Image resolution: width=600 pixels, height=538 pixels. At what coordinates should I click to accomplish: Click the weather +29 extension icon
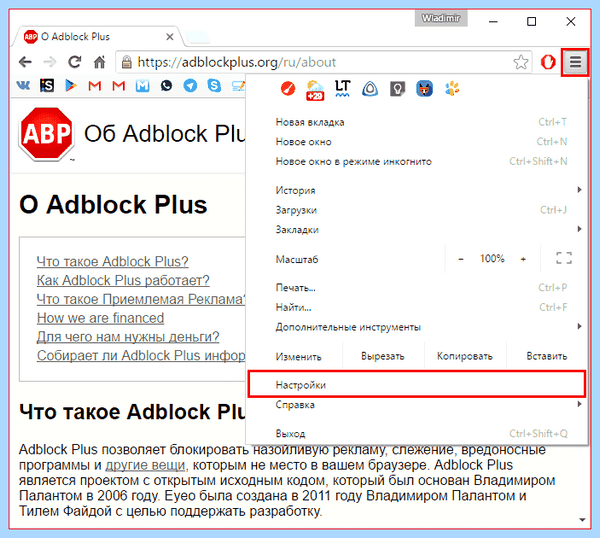pyautogui.click(x=315, y=90)
